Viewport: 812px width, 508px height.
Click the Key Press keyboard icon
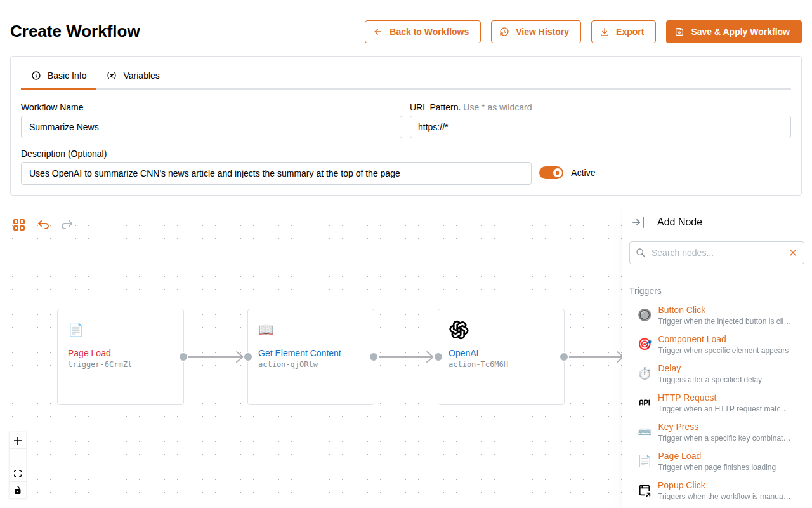click(x=644, y=431)
